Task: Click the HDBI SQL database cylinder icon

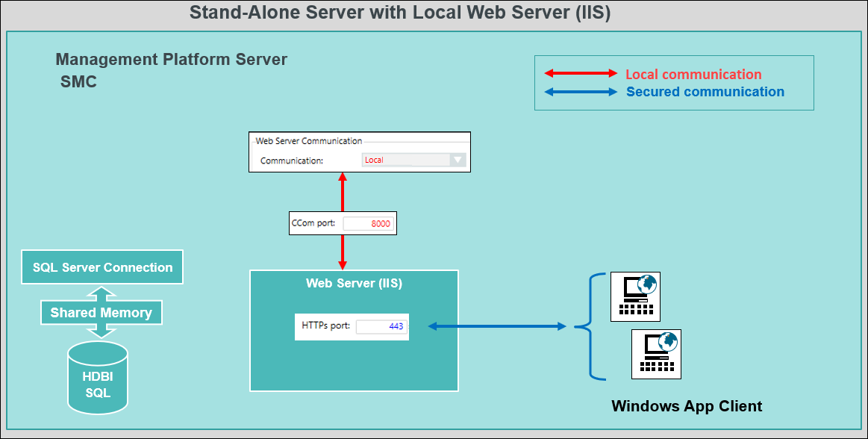Action: point(97,379)
